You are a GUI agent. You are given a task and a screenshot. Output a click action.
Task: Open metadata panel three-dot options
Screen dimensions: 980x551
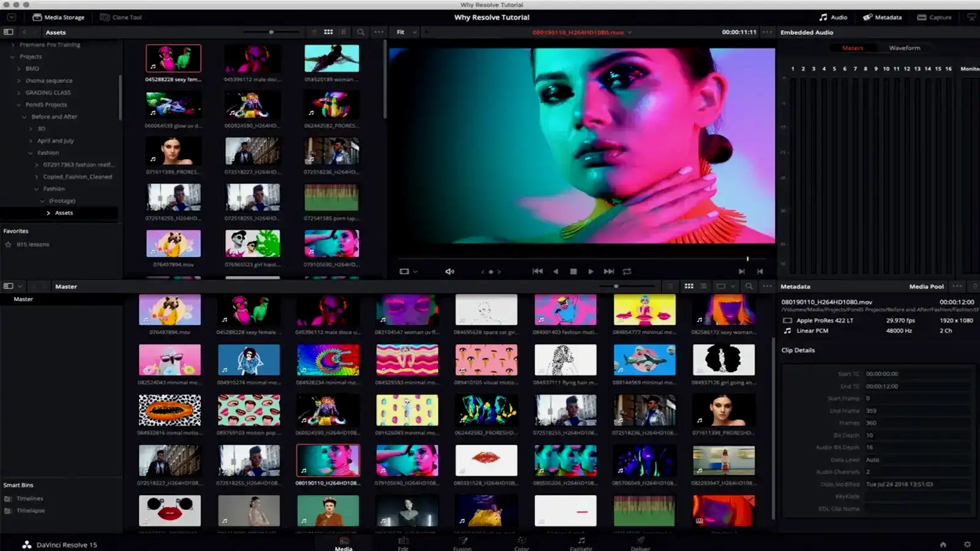pyautogui.click(x=957, y=286)
